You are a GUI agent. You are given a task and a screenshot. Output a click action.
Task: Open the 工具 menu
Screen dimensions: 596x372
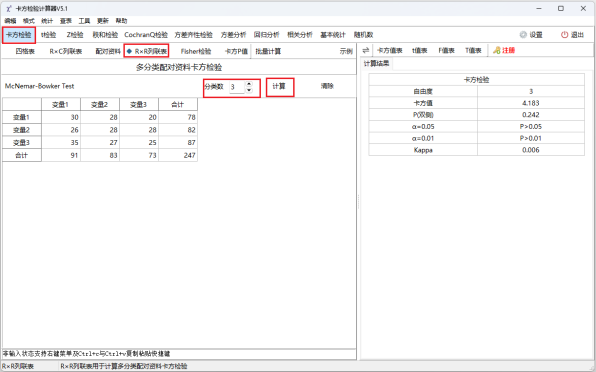pyautogui.click(x=84, y=21)
